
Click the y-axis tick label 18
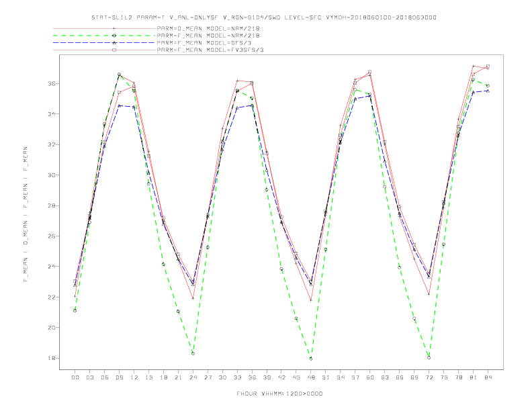(x=52, y=358)
